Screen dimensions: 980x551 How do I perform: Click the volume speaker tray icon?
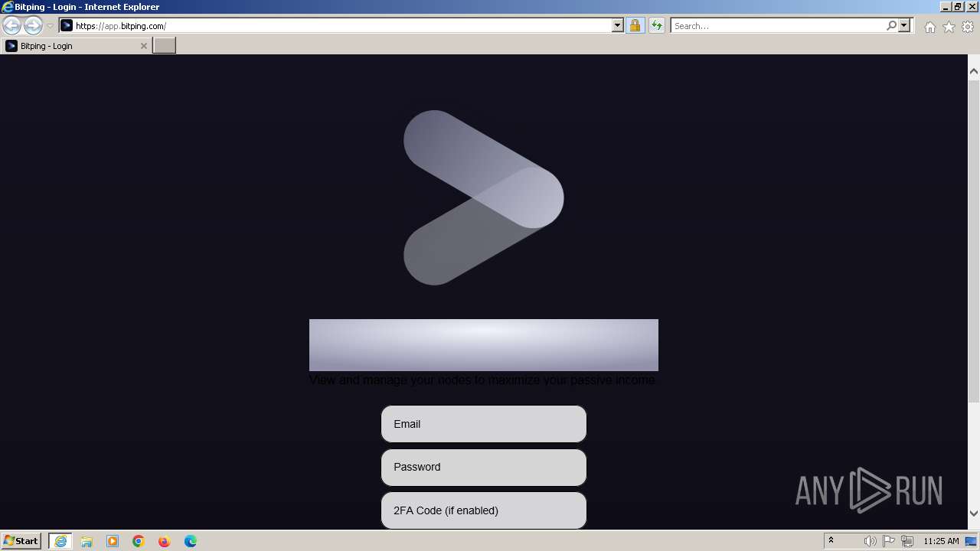pyautogui.click(x=870, y=541)
